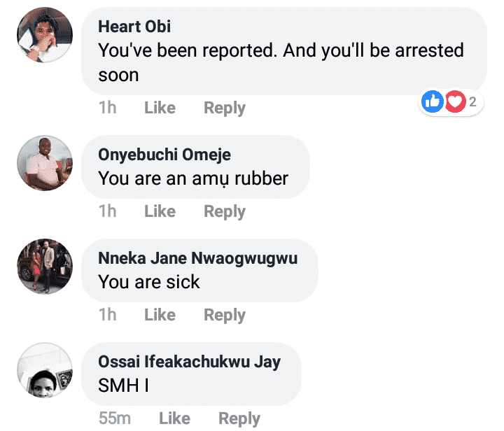Click Onyebuchi Omeje's profile picture
Image resolution: width=504 pixels, height=431 pixels.
point(45,164)
